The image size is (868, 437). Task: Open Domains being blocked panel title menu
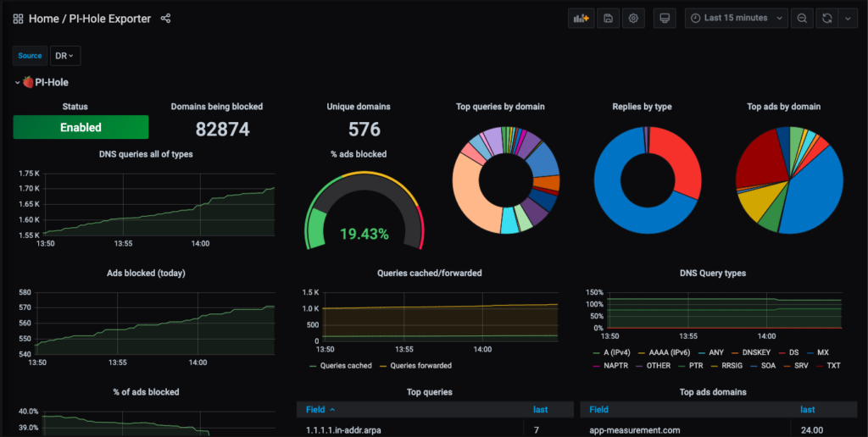(217, 107)
